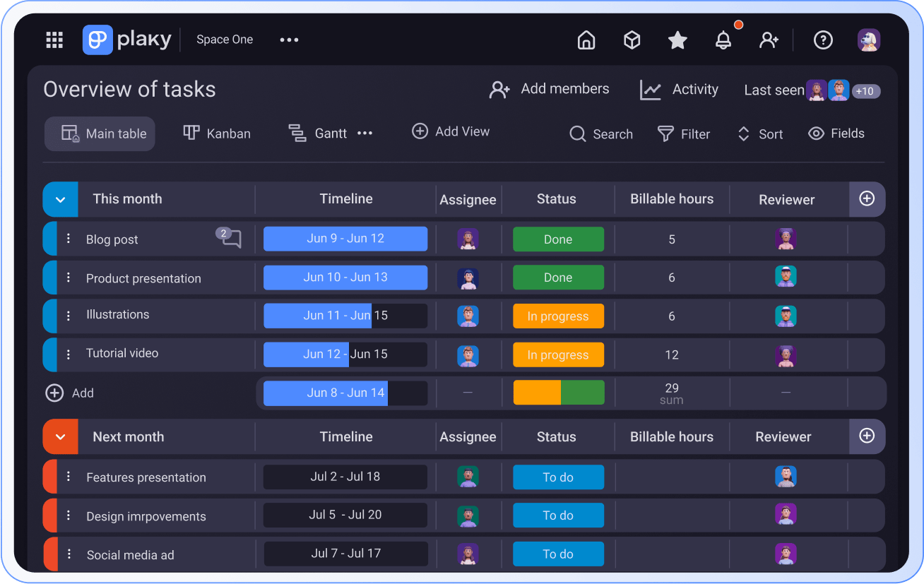Open more options beside Gantt view
The width and height of the screenshot is (924, 584).
pos(365,133)
